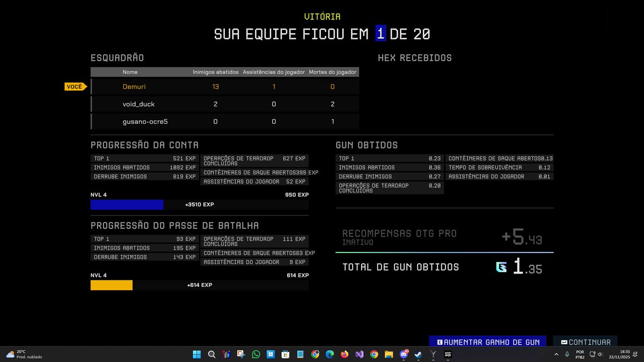Viewport: 644px width, 362px height.
Task: Show hidden tray icons chevron
Action: (556, 354)
